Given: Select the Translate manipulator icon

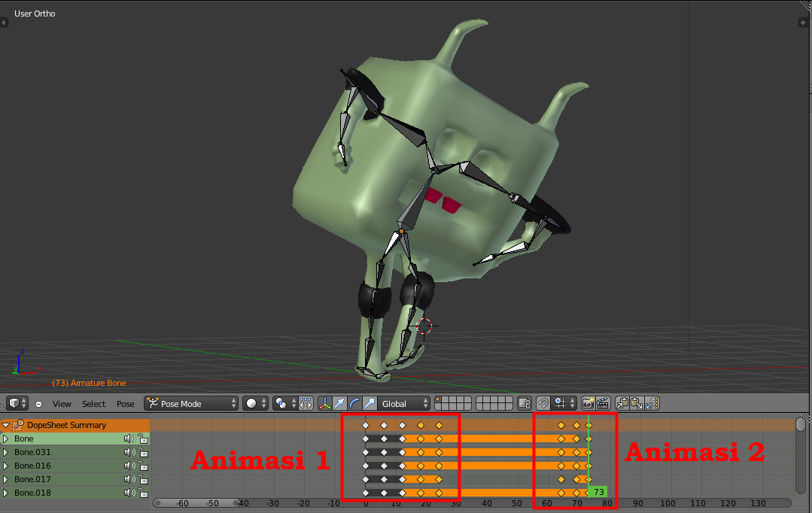Looking at the screenshot, I should 338,403.
